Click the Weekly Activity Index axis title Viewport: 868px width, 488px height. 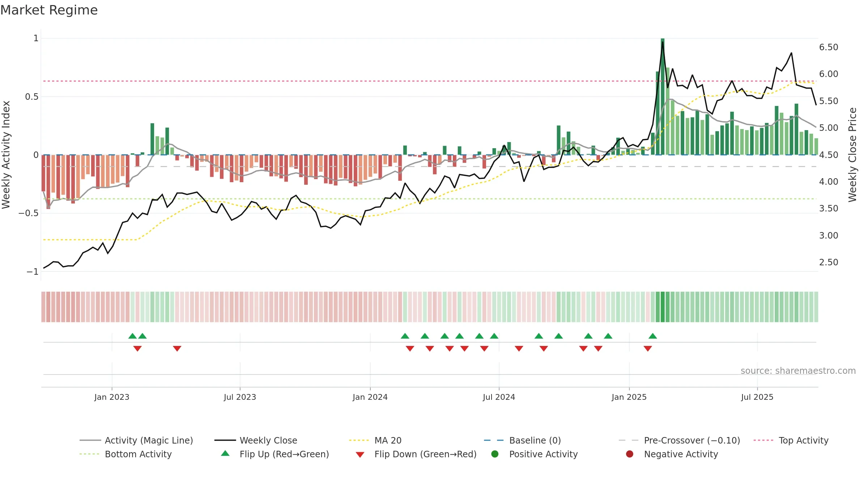click(x=6, y=155)
